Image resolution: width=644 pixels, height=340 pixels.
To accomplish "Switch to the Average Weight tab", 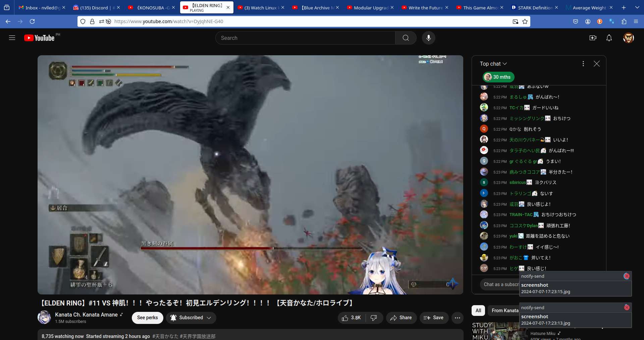I will click(589, 7).
